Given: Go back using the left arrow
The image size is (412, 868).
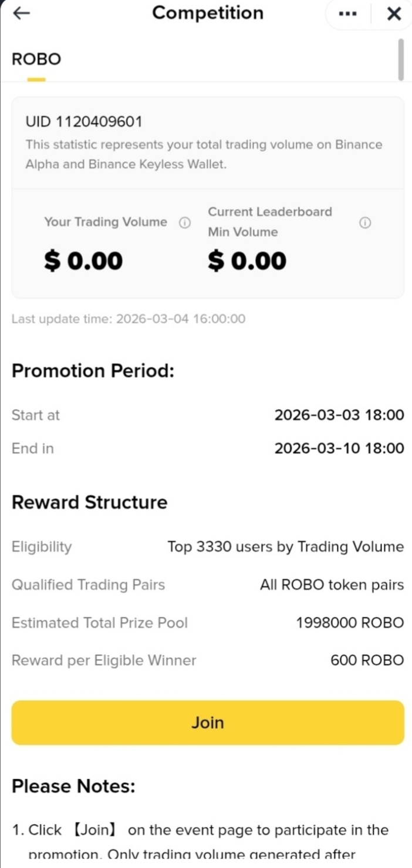Looking at the screenshot, I should (x=21, y=13).
